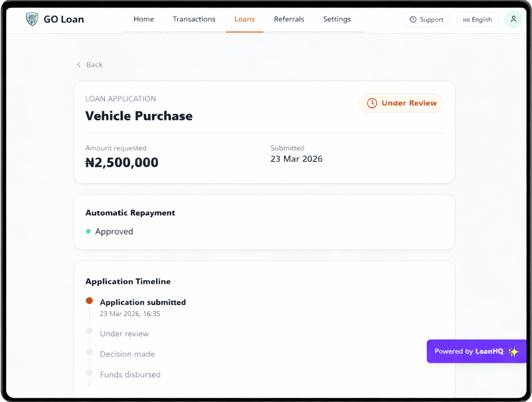The width and height of the screenshot is (532, 402).
Task: Go to the Home tab
Action: (x=143, y=19)
